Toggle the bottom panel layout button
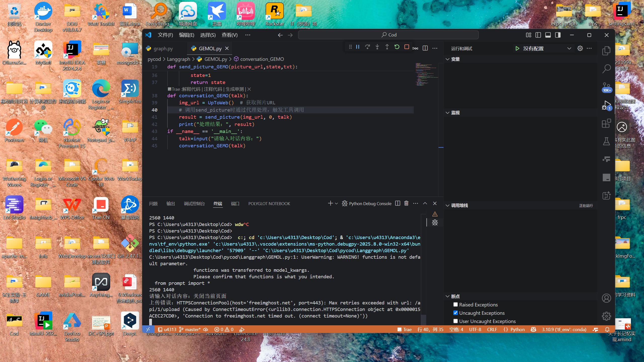 tap(548, 35)
